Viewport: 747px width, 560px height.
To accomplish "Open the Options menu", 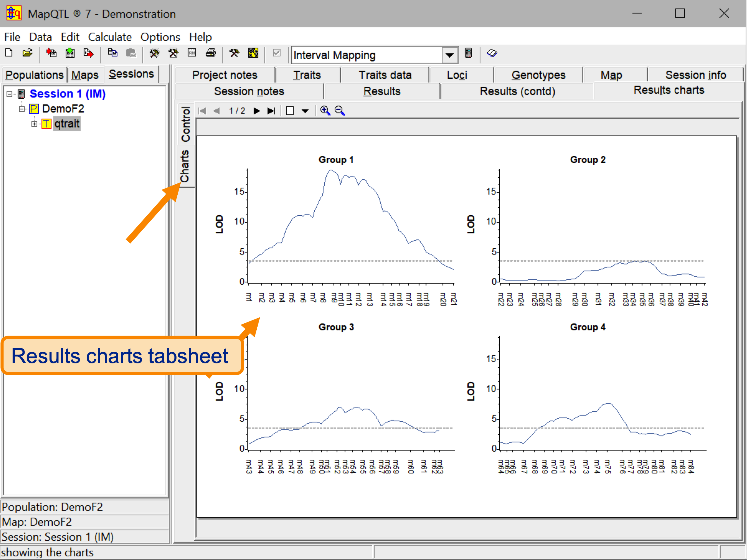I will coord(160,37).
